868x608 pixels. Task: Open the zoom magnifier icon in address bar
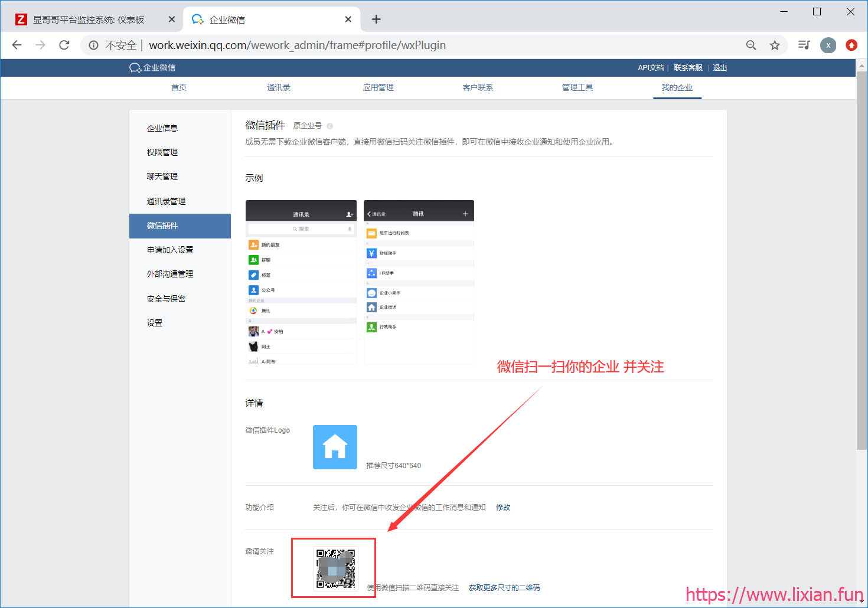coord(751,45)
